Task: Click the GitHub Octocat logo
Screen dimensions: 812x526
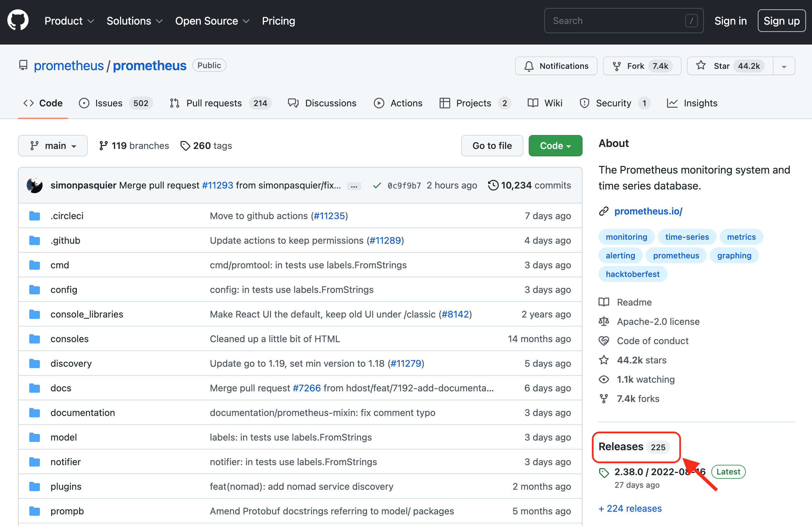Action: click(18, 20)
